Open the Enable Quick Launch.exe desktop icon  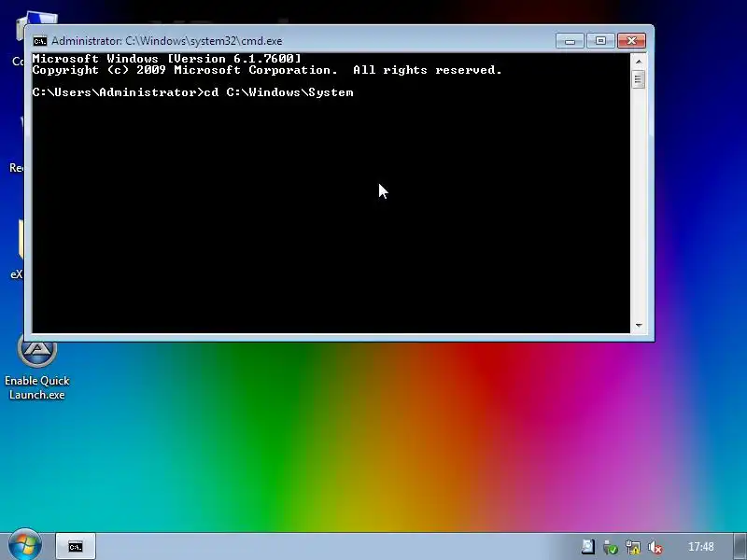[x=37, y=367]
